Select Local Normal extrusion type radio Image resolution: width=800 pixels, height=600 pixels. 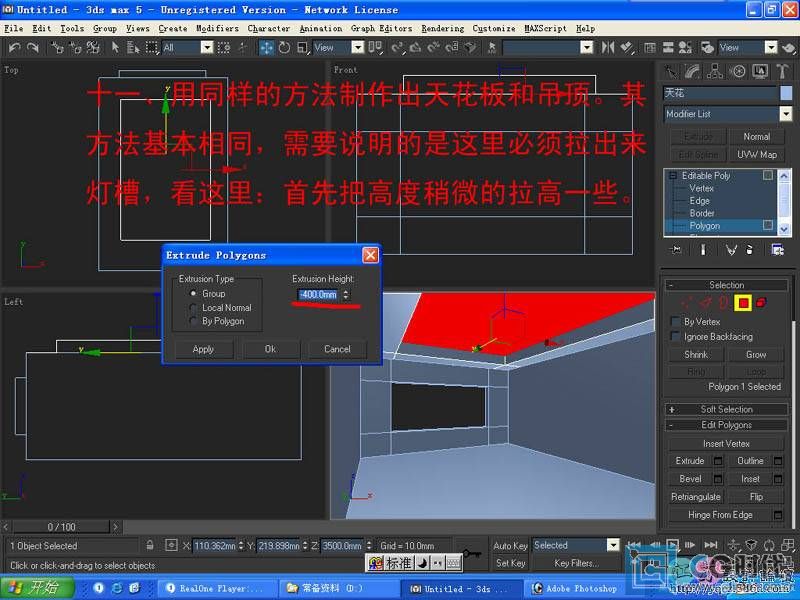193,308
